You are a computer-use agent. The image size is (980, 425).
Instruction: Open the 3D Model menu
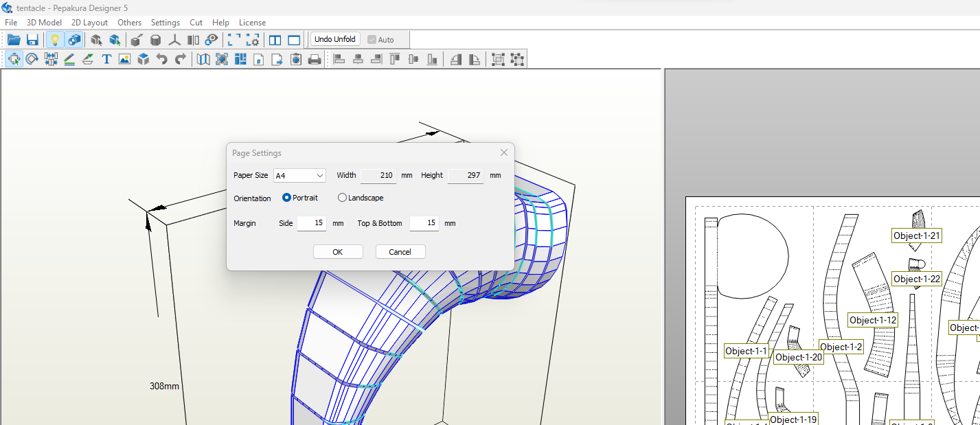point(44,23)
